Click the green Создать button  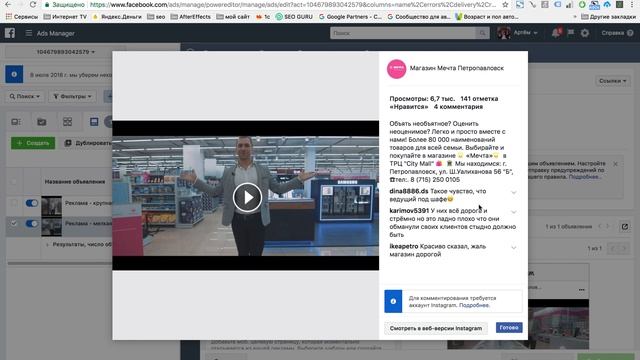(33, 143)
